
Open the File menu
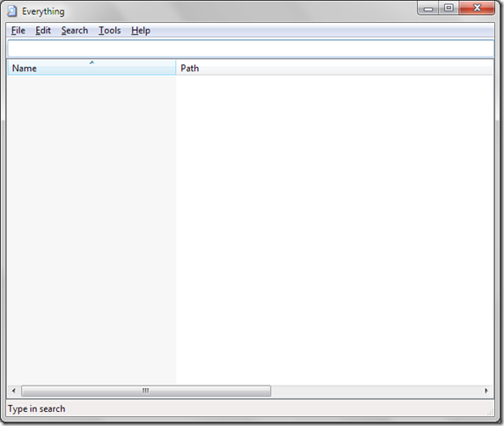pos(18,31)
